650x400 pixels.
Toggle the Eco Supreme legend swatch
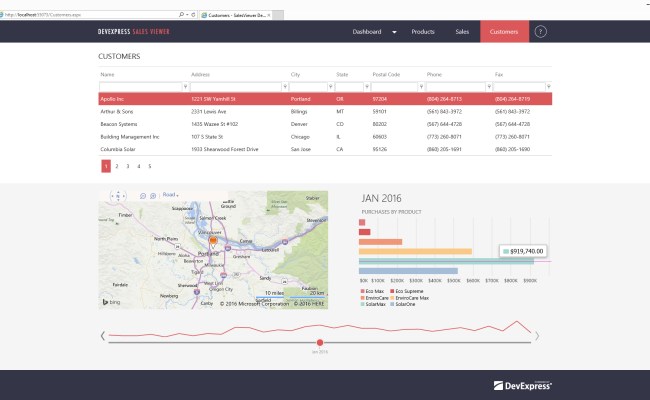click(x=392, y=291)
